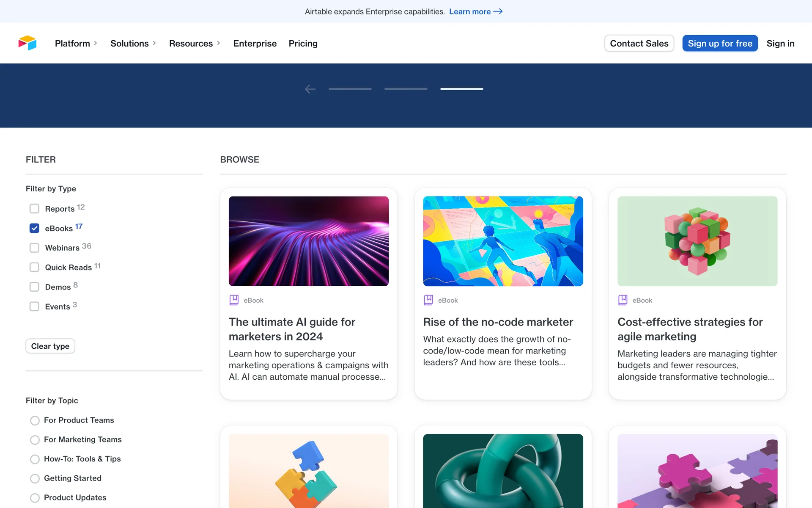This screenshot has width=812, height=508.
Task: Click the Sign up for free button
Action: pos(720,43)
